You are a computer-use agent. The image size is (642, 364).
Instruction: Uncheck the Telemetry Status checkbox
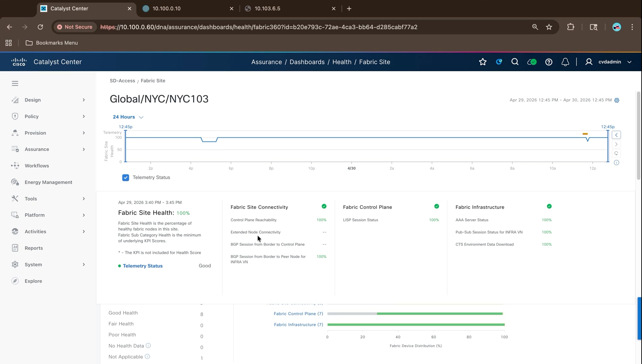(125, 178)
